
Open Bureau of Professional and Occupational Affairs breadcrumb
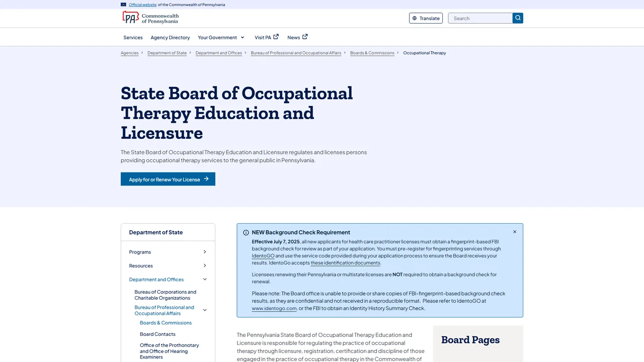click(296, 53)
